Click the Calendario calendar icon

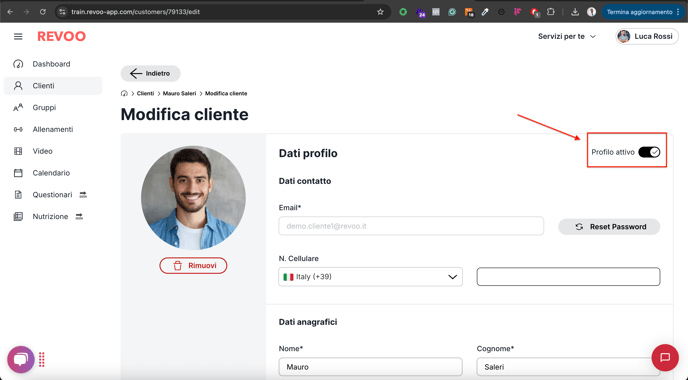click(18, 173)
